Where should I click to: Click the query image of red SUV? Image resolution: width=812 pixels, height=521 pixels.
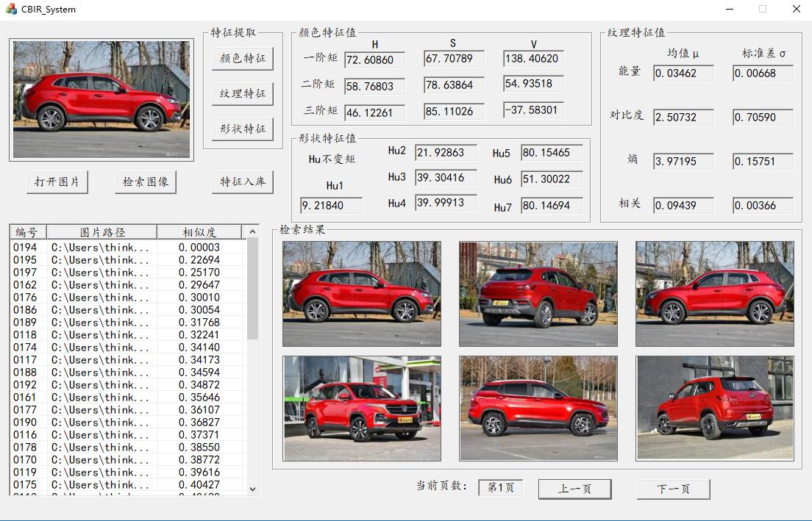pyautogui.click(x=101, y=100)
